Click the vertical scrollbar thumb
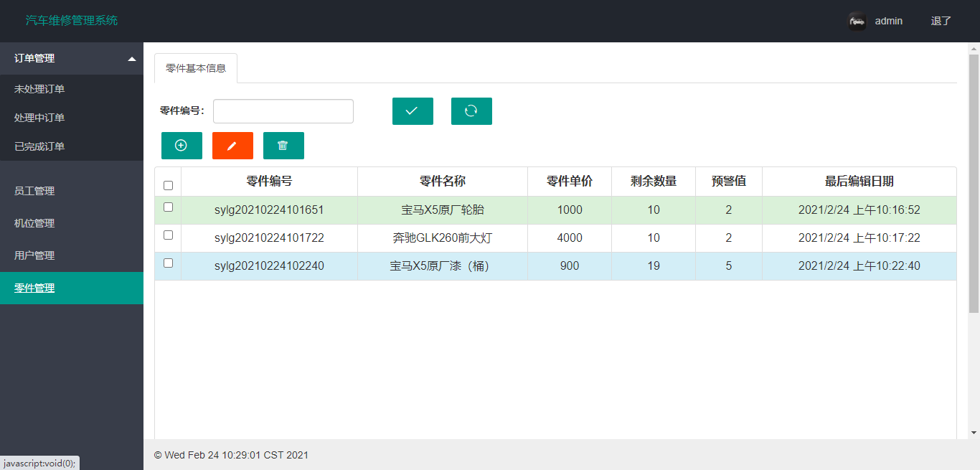The height and width of the screenshot is (470, 980). click(x=974, y=183)
